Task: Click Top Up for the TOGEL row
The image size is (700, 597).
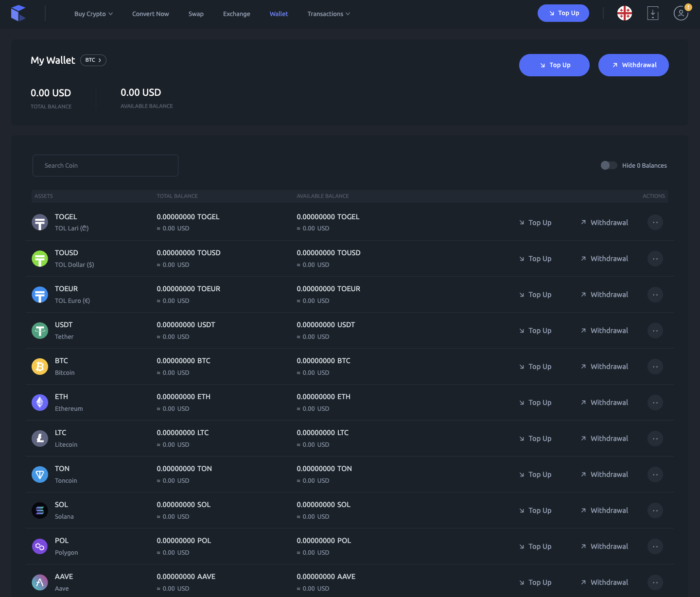Action: (x=535, y=223)
